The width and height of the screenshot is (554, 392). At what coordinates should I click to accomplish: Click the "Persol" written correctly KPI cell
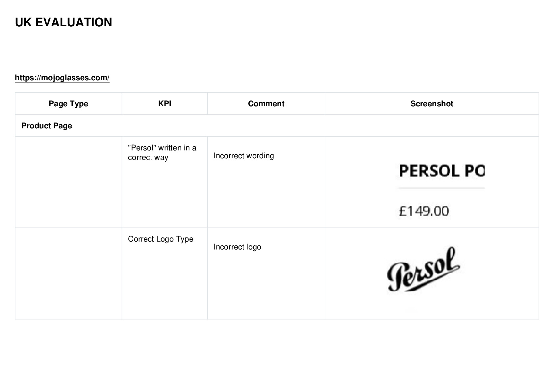(165, 182)
